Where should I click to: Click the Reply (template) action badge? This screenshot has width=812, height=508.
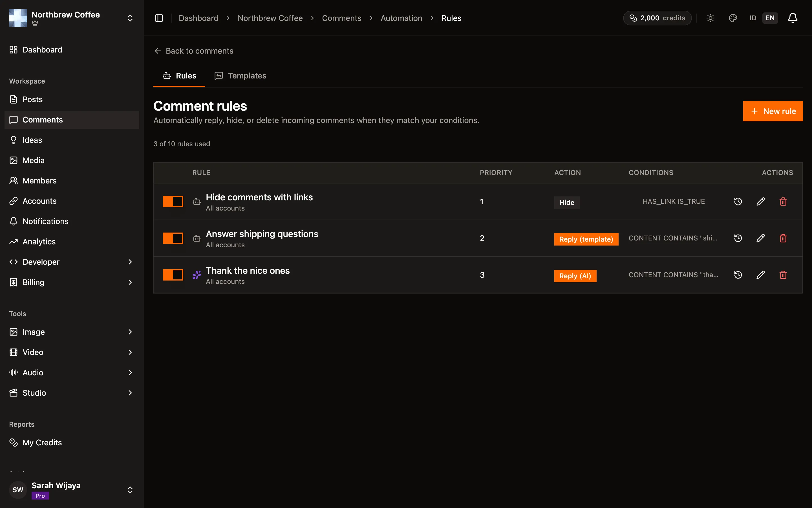point(586,239)
